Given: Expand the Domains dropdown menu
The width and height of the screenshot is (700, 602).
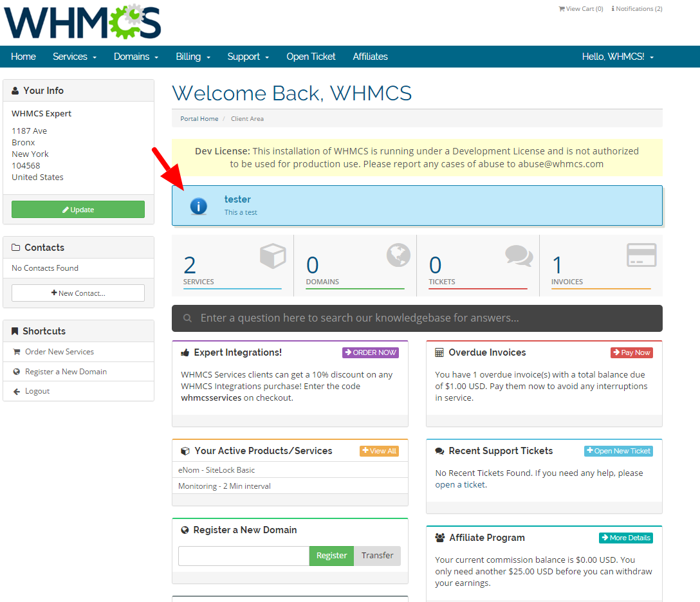Looking at the screenshot, I should point(136,57).
